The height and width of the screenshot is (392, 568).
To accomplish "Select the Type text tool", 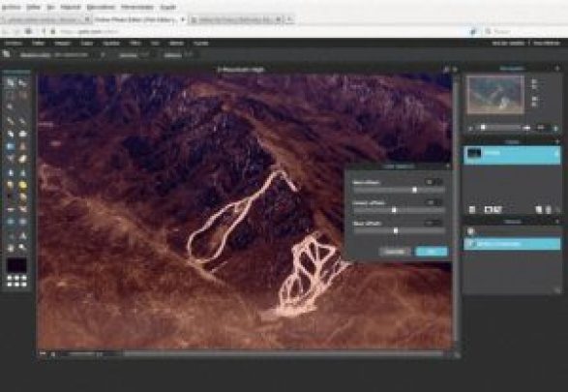I will tap(23, 236).
